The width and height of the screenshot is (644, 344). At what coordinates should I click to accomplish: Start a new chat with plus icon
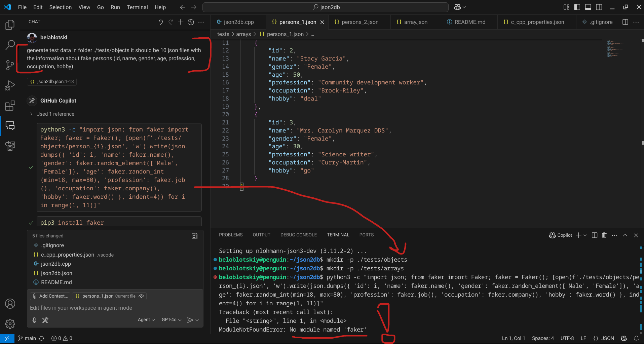click(x=181, y=22)
